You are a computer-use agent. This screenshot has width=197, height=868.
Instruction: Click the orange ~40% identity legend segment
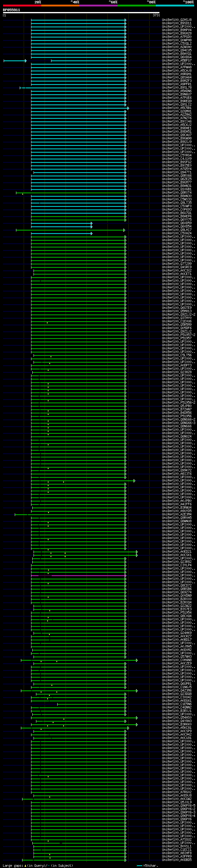tap(60, 6)
